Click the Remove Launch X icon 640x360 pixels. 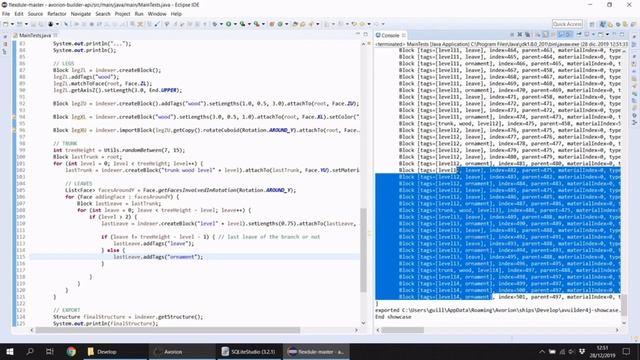coord(520,35)
